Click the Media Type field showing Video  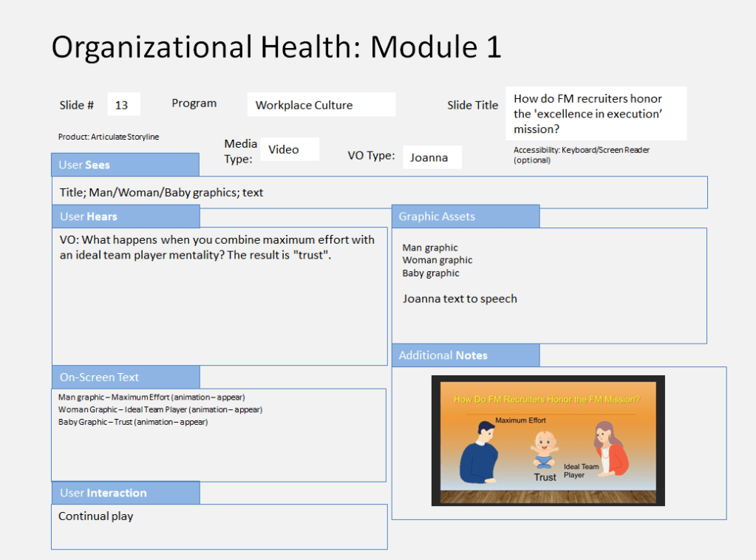289,149
